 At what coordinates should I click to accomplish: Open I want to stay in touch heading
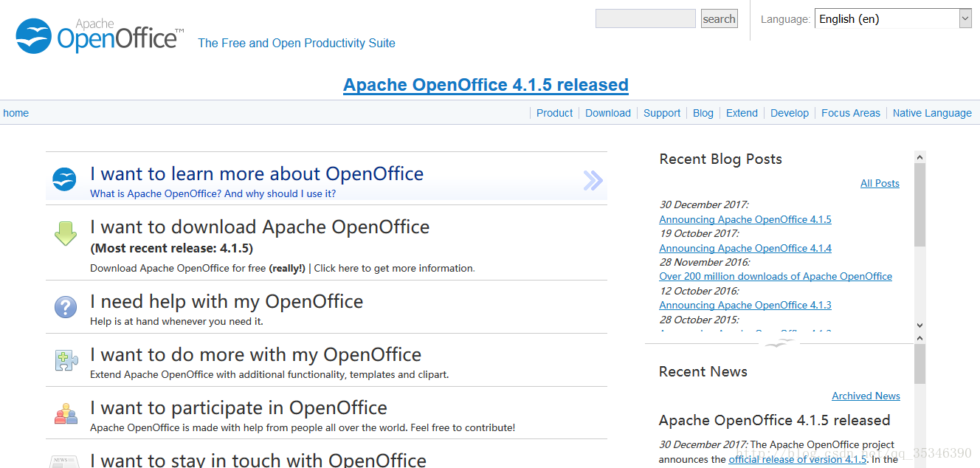[258, 460]
